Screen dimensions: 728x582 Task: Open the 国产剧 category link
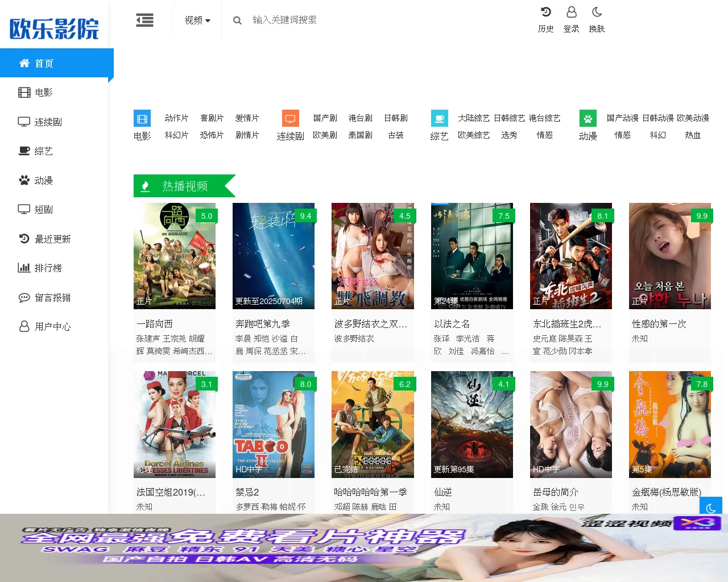pyautogui.click(x=325, y=118)
